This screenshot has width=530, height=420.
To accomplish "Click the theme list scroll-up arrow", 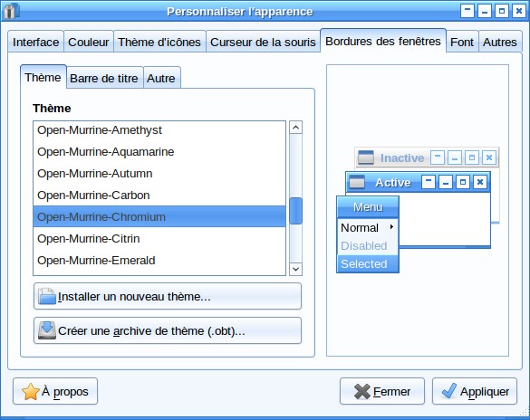I will pyautogui.click(x=295, y=128).
